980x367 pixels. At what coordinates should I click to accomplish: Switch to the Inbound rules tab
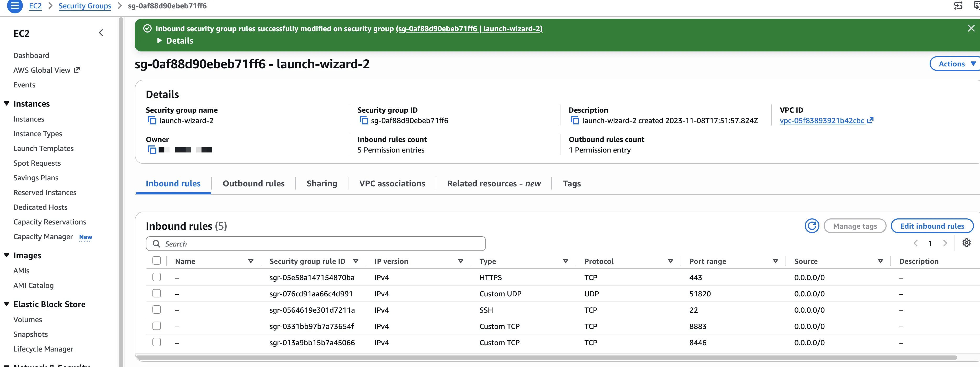[x=173, y=183]
